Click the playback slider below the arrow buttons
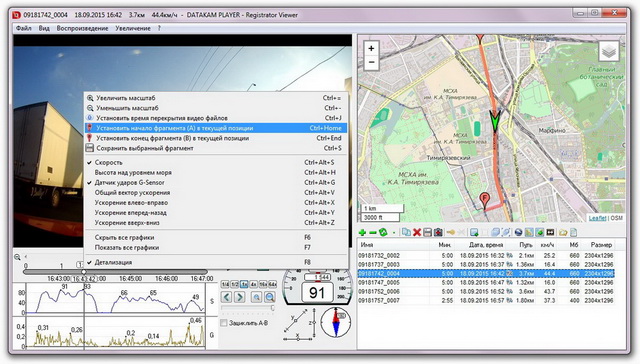 tap(248, 308)
